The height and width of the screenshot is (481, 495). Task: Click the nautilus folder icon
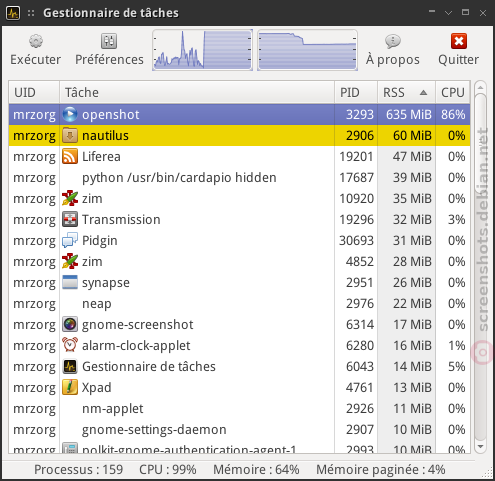click(x=70, y=135)
